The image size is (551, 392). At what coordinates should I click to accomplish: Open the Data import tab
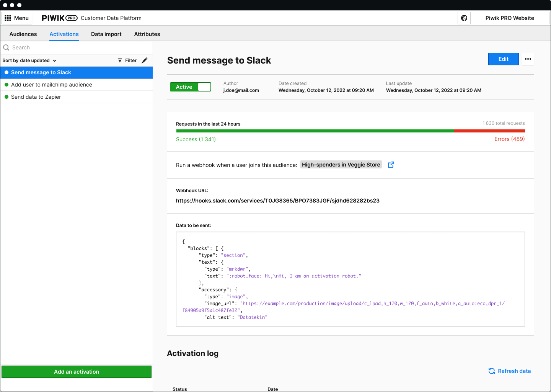[x=106, y=34]
